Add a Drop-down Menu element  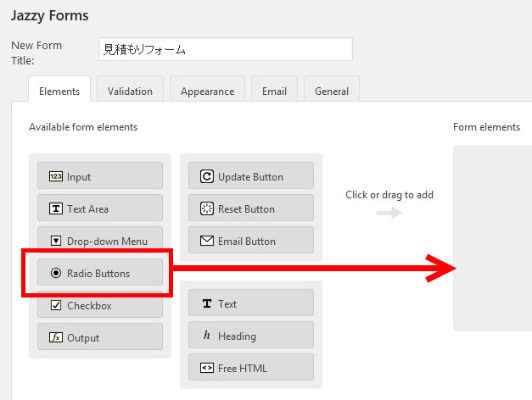100,240
